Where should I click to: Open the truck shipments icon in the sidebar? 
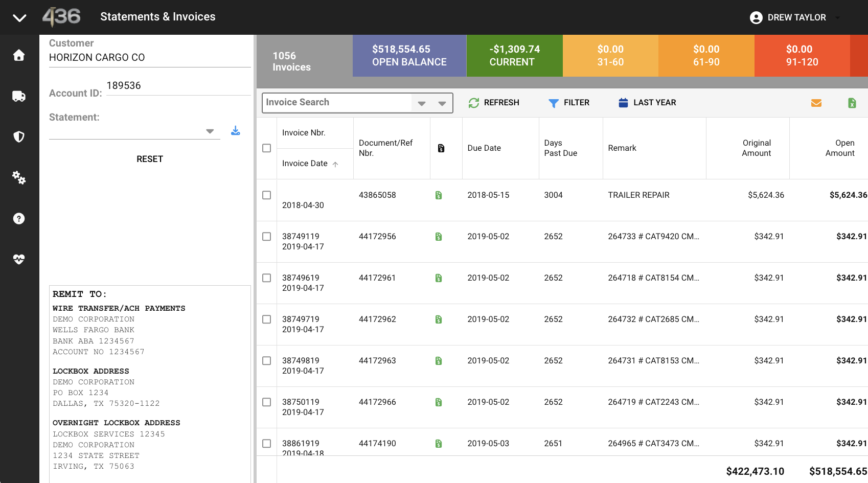tap(19, 96)
